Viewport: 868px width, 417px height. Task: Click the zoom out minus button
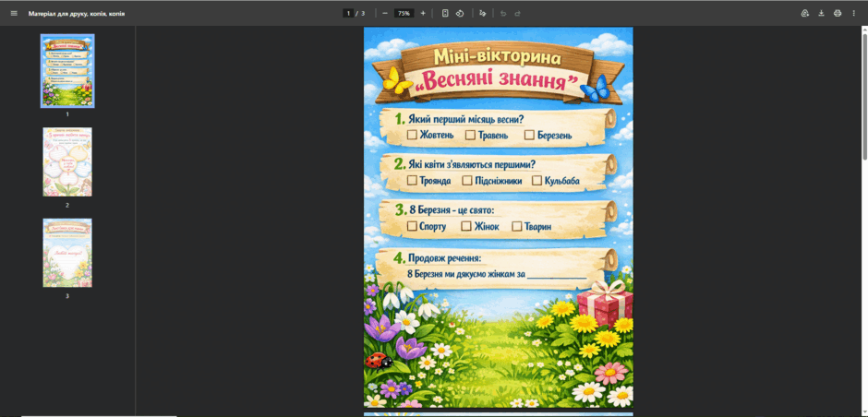pyautogui.click(x=385, y=13)
